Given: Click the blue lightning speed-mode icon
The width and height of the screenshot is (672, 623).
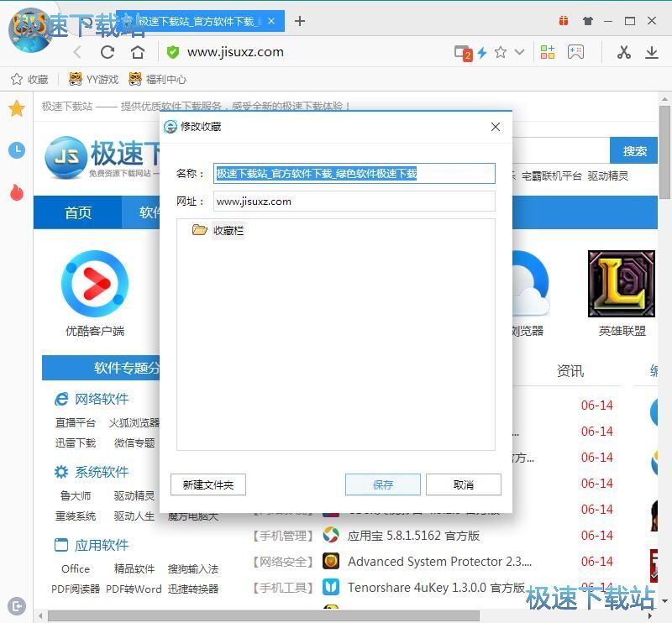Looking at the screenshot, I should click(482, 52).
